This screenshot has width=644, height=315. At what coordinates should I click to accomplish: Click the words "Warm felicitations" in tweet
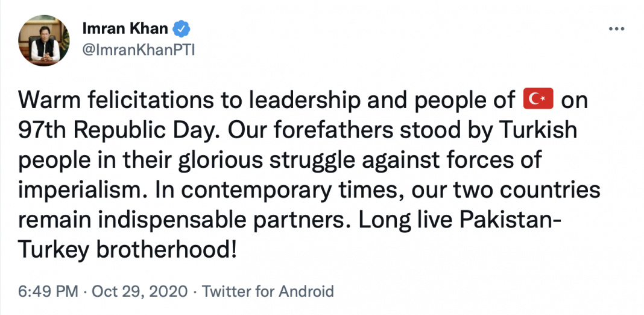(111, 101)
